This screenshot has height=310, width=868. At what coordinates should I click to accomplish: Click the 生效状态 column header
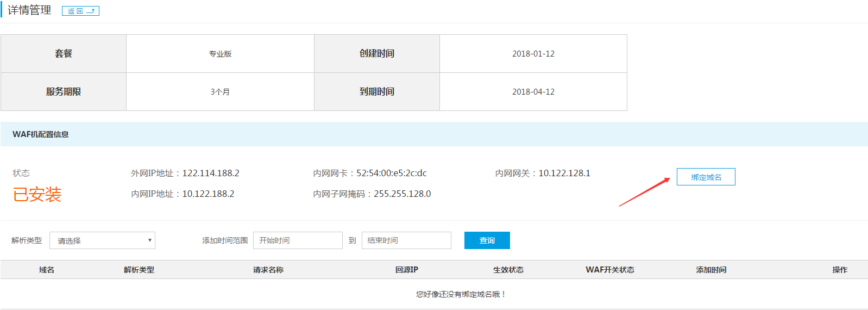coord(508,270)
